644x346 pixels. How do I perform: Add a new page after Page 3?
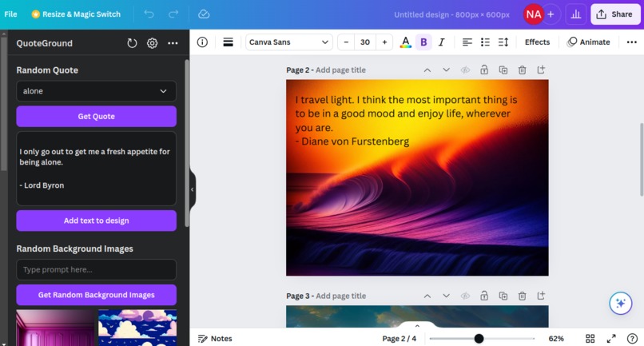click(541, 296)
